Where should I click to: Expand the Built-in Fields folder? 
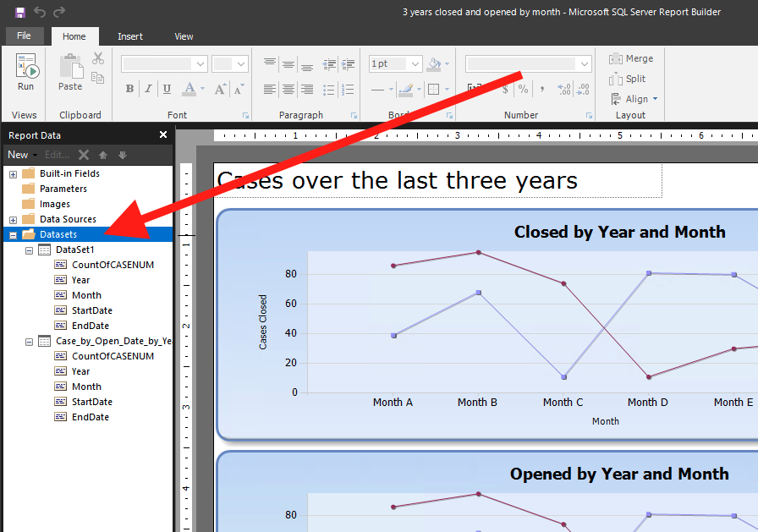(13, 174)
